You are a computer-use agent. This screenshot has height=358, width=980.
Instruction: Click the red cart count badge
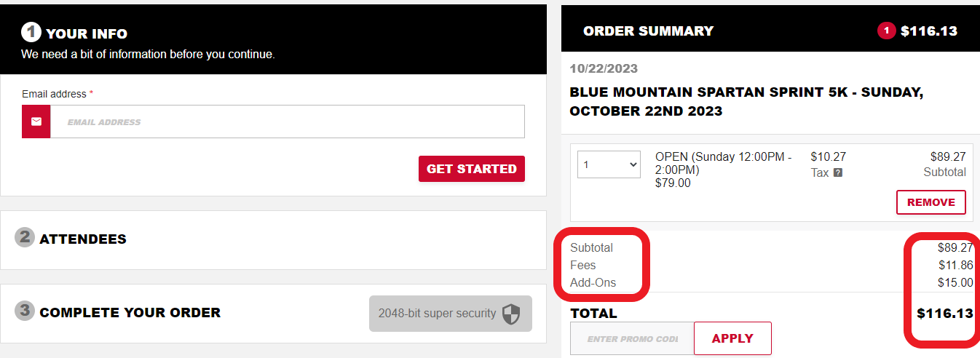point(886,31)
